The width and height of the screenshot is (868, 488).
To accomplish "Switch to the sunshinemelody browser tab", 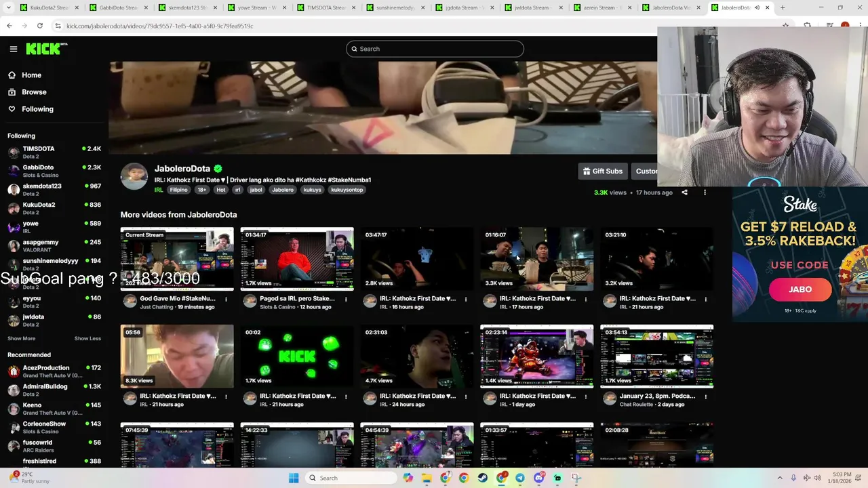I will point(395,7).
